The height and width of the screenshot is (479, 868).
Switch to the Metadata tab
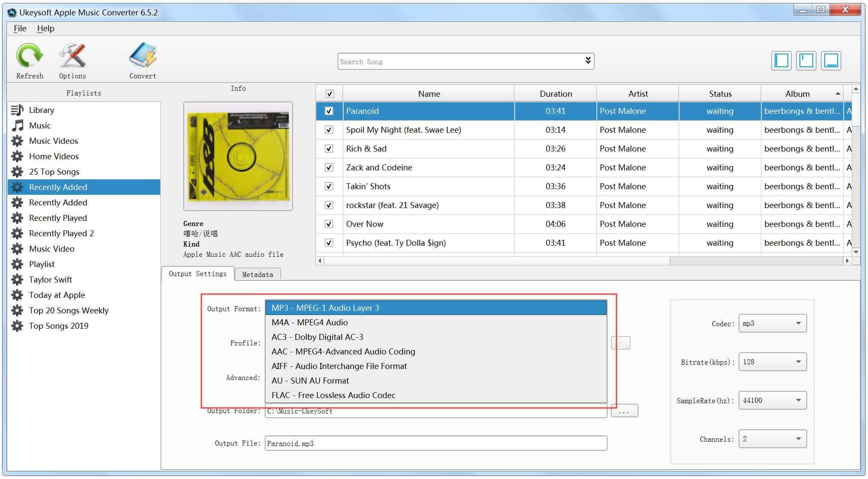[x=258, y=274]
